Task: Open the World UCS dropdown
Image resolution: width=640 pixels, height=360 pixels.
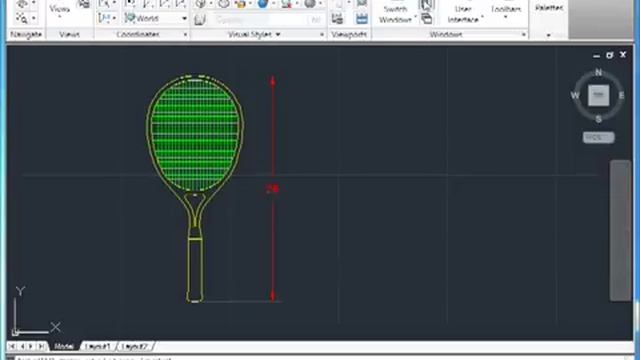Action: [184, 18]
